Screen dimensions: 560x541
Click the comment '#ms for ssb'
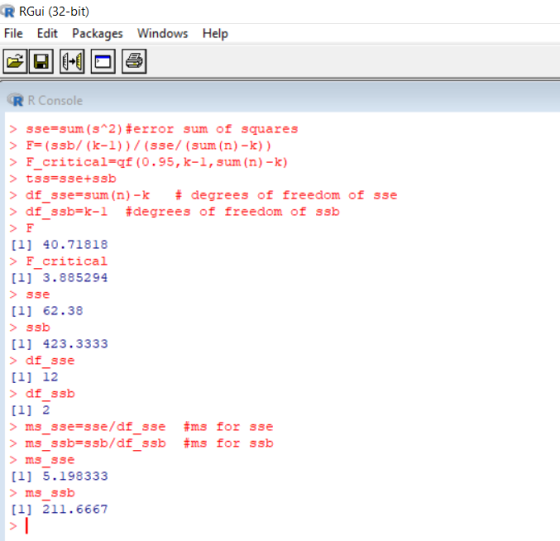click(228, 443)
